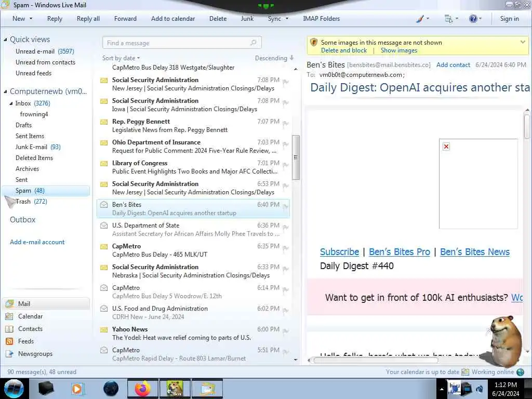Screen dimensions: 532x399
Task: Open the blue Help question mark icon
Action: pos(473,19)
